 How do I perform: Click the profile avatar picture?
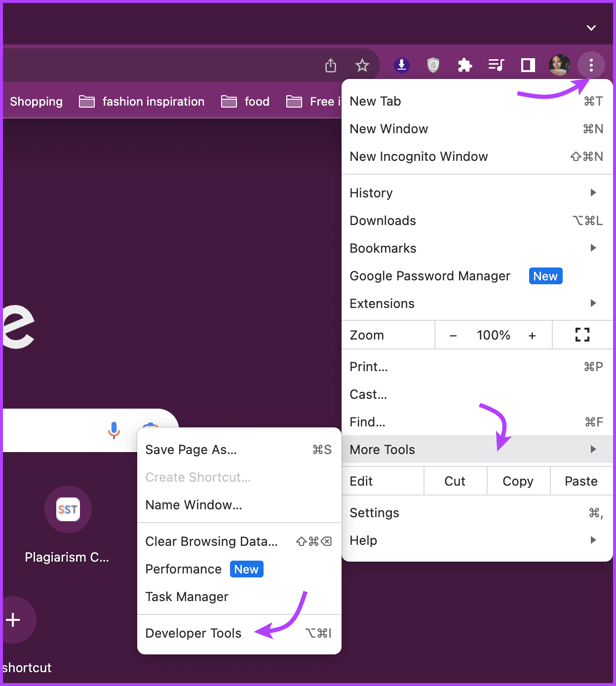559,65
